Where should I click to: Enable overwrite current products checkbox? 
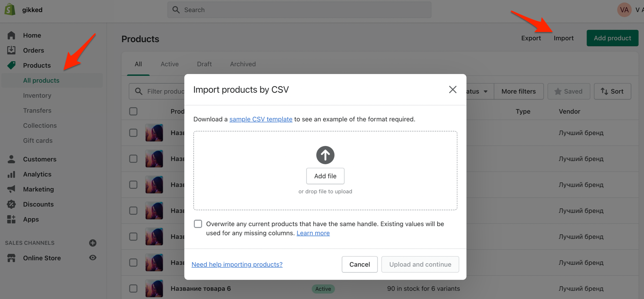coord(198,224)
